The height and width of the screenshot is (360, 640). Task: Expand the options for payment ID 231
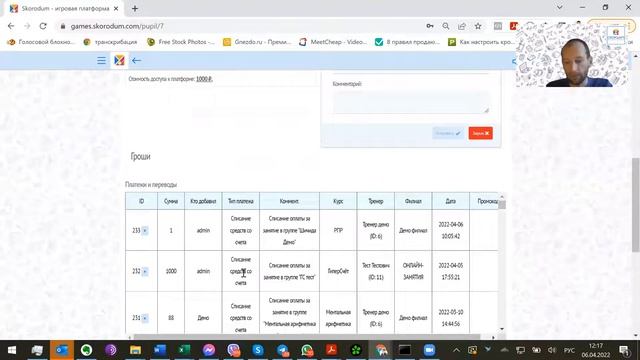click(x=145, y=318)
